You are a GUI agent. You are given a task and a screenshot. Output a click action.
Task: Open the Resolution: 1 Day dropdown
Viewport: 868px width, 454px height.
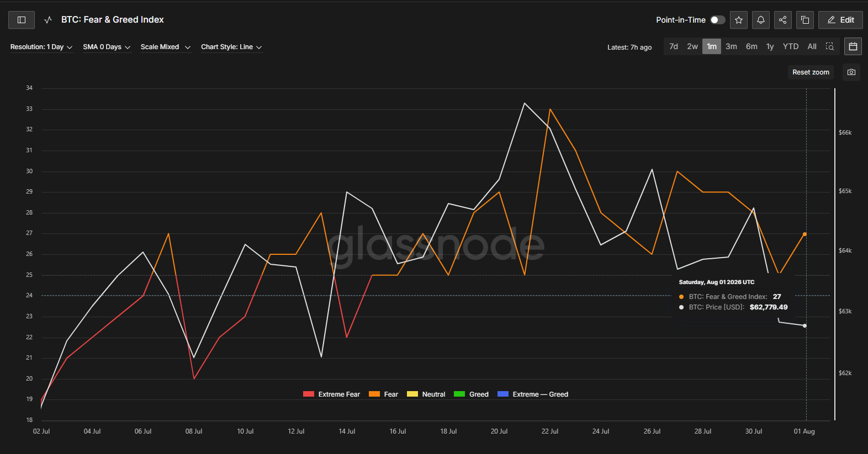pyautogui.click(x=41, y=47)
